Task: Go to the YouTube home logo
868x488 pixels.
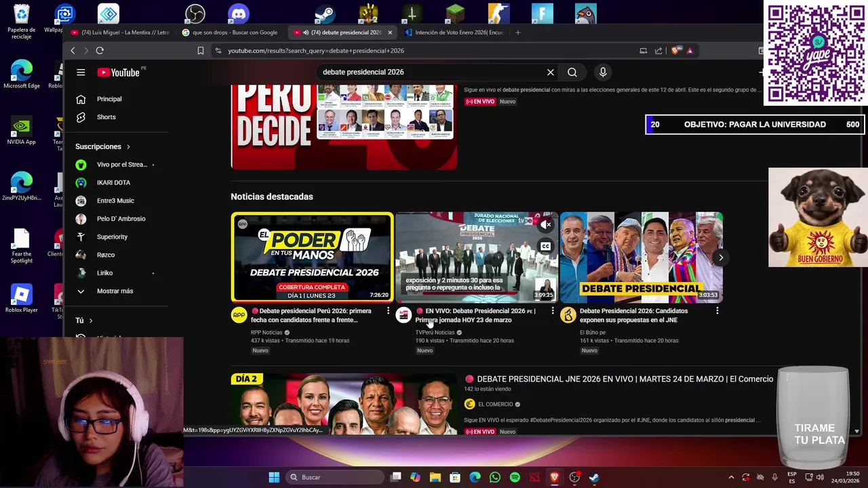Action: coord(119,73)
